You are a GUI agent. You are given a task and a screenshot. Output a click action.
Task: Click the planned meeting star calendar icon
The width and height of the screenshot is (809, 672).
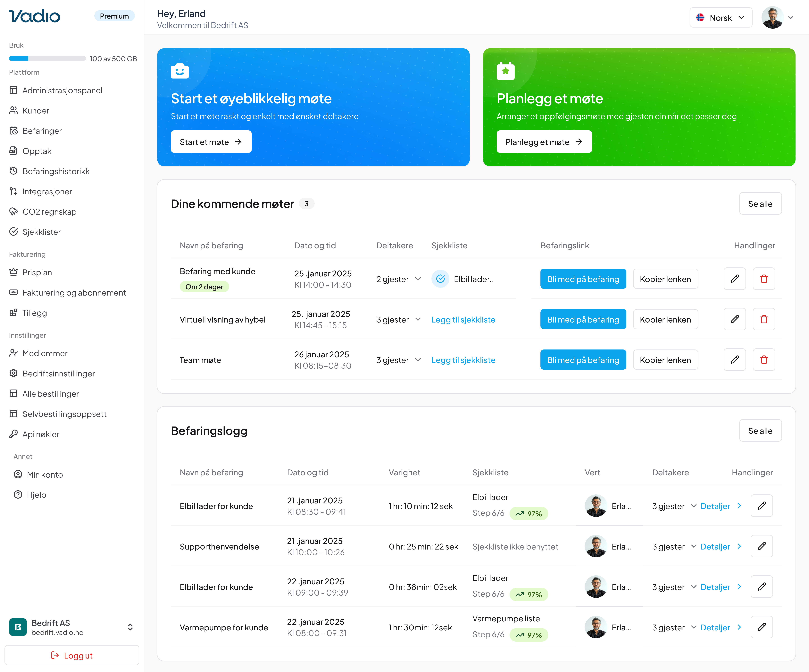(505, 71)
